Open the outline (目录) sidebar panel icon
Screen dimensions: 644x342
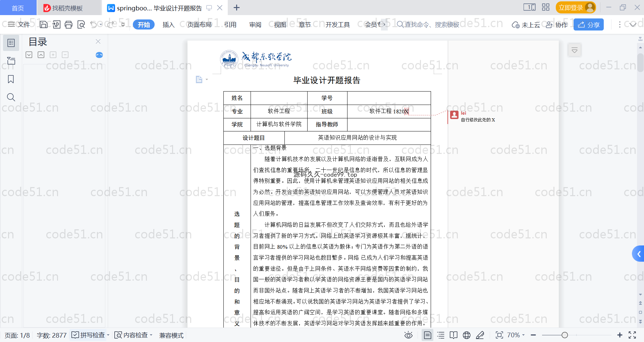click(11, 43)
